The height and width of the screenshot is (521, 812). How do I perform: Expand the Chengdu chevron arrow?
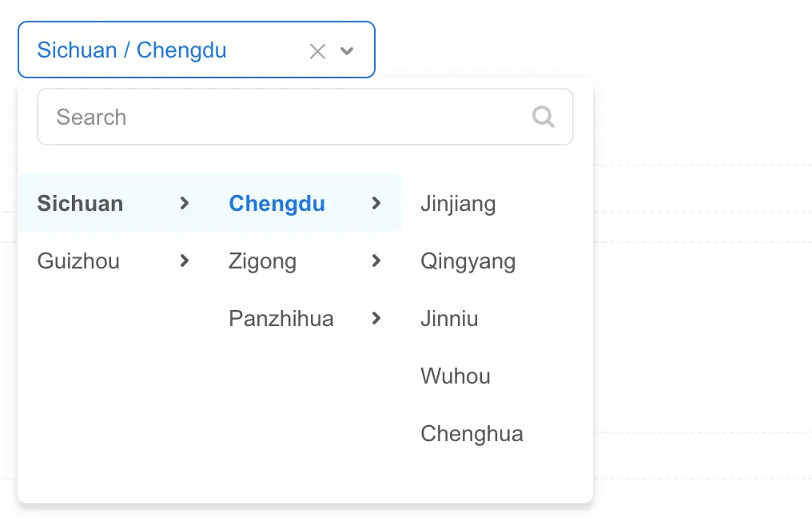[376, 203]
